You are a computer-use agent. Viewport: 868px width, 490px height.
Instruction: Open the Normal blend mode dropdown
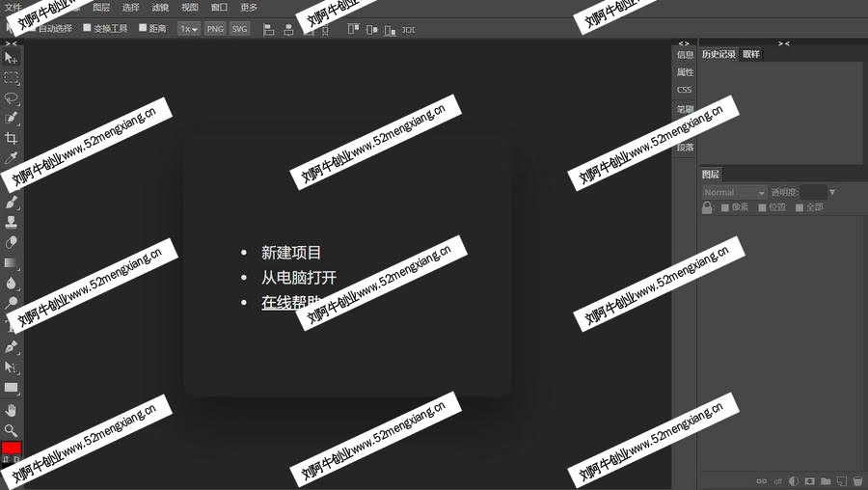(x=735, y=192)
